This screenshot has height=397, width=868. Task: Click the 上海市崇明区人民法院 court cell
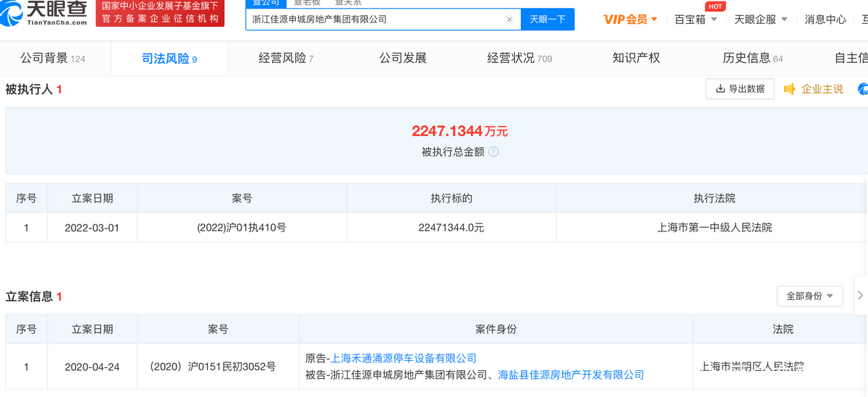[753, 367]
